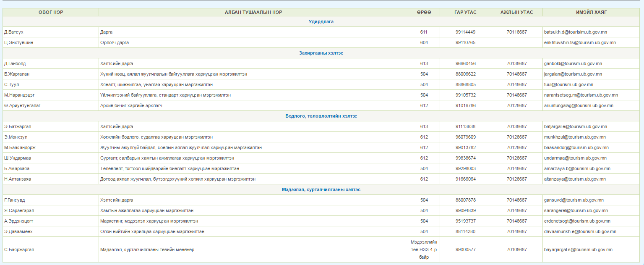
Task: Click email narantsetseg.m@tourism.ub.gov.mn
Action: coord(581,95)
